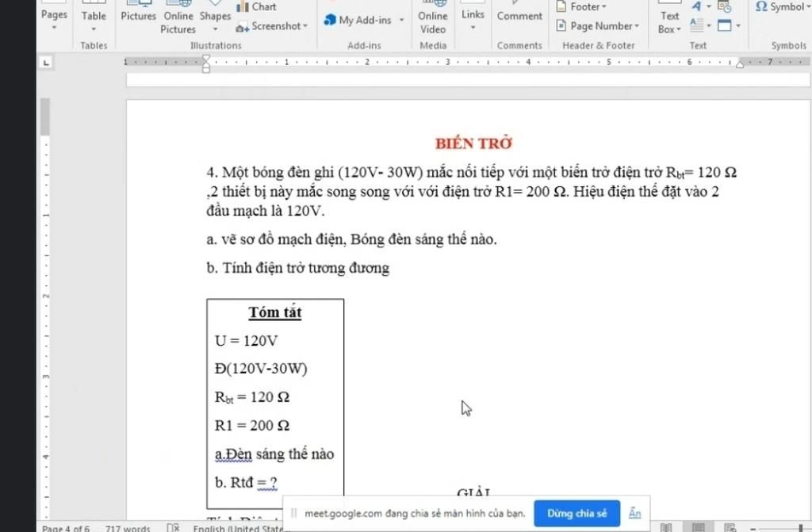Click Page 4 of 6 in status bar
The width and height of the screenshot is (812, 532).
(66, 528)
